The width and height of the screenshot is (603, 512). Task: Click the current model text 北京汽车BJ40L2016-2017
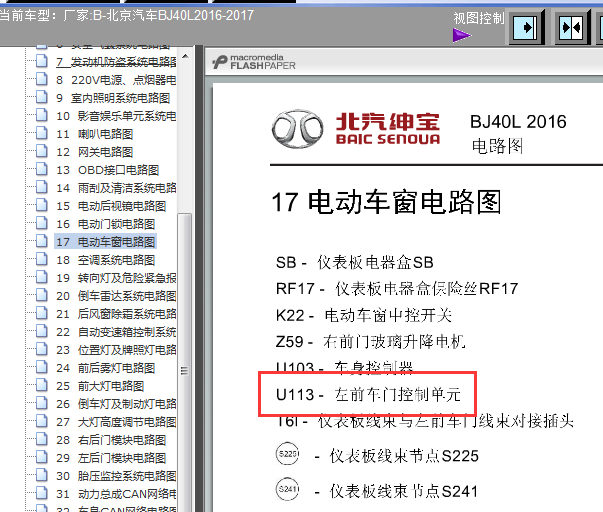[x=180, y=15]
